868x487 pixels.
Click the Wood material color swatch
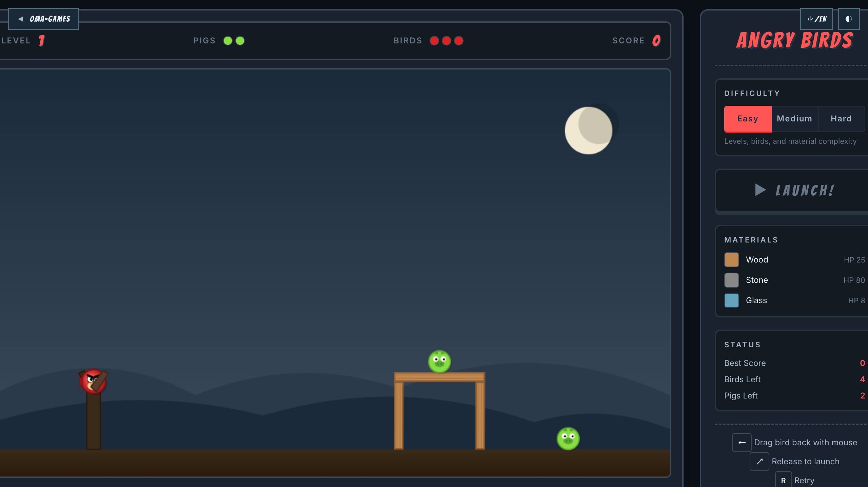pos(731,260)
